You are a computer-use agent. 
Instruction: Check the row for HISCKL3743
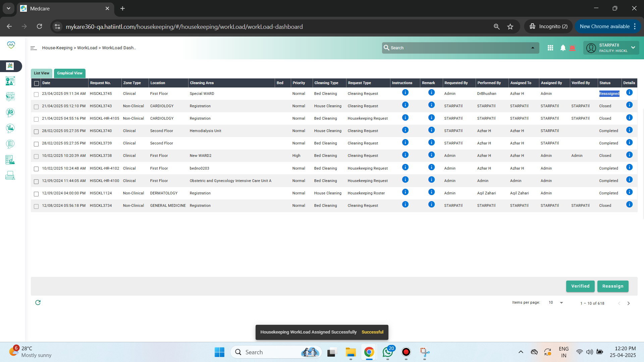click(36, 107)
